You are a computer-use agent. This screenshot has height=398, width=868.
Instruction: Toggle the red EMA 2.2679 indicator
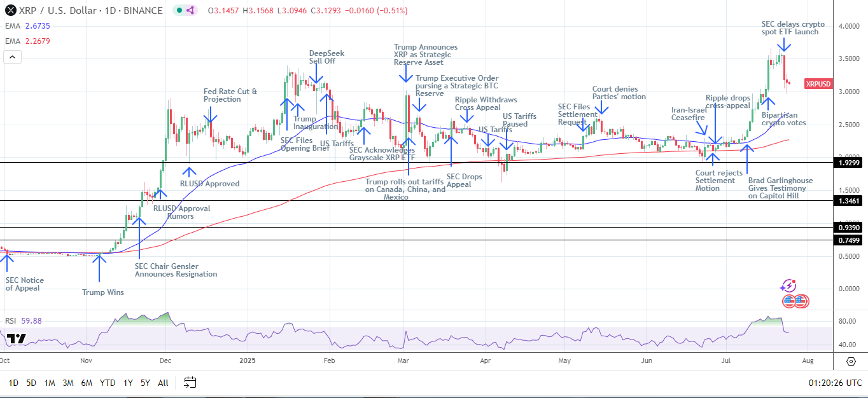[x=27, y=41]
